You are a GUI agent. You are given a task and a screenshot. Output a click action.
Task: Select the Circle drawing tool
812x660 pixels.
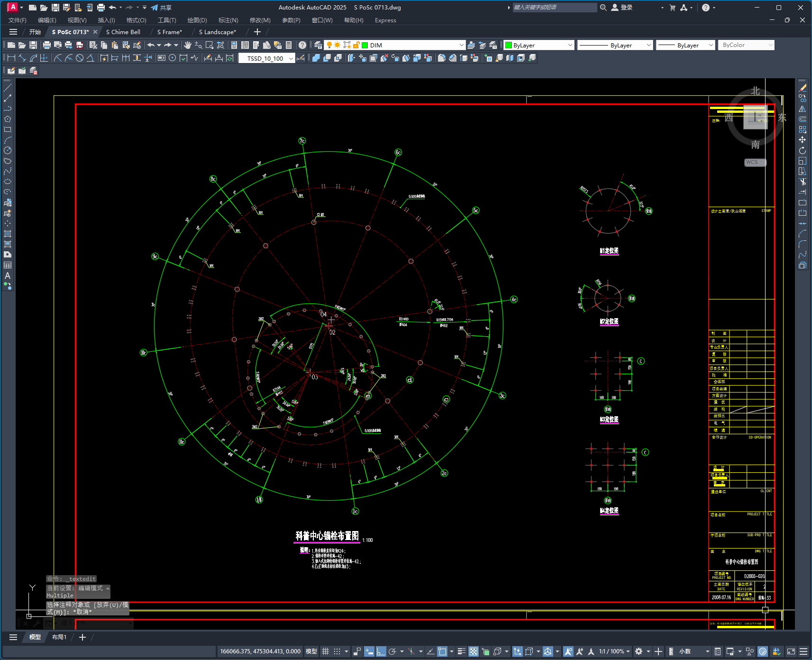8,150
